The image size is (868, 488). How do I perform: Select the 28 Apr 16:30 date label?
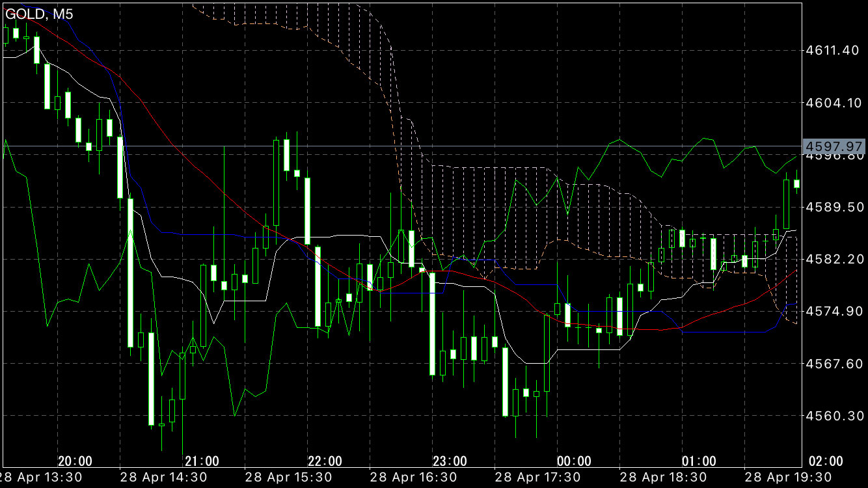(416, 478)
